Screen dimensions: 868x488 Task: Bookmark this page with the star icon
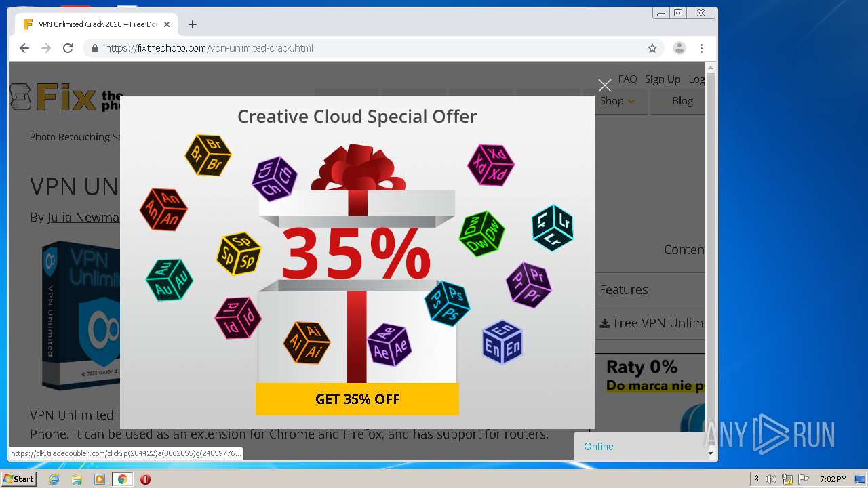point(652,48)
